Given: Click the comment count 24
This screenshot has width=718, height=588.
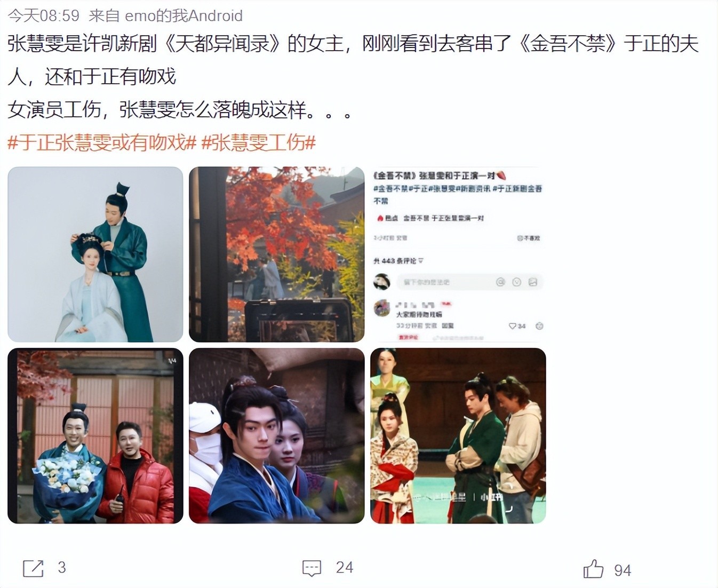Looking at the screenshot, I should click(x=345, y=568).
